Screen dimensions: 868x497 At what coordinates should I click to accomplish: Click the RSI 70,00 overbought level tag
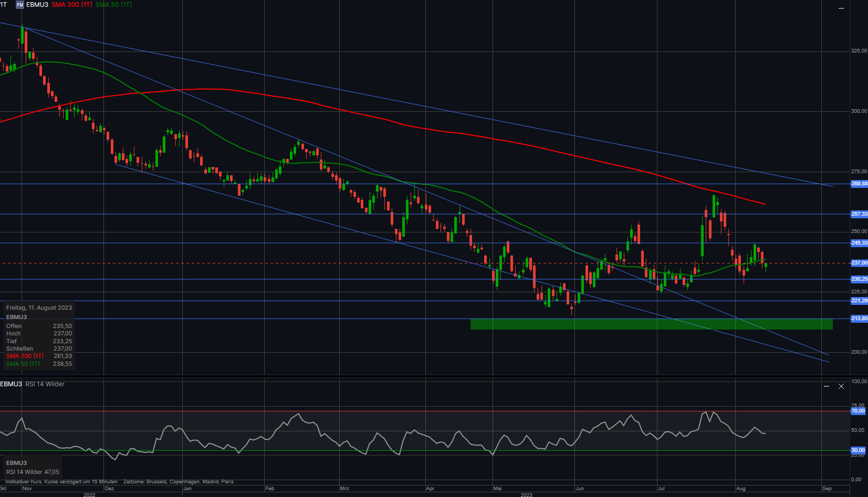(x=858, y=411)
